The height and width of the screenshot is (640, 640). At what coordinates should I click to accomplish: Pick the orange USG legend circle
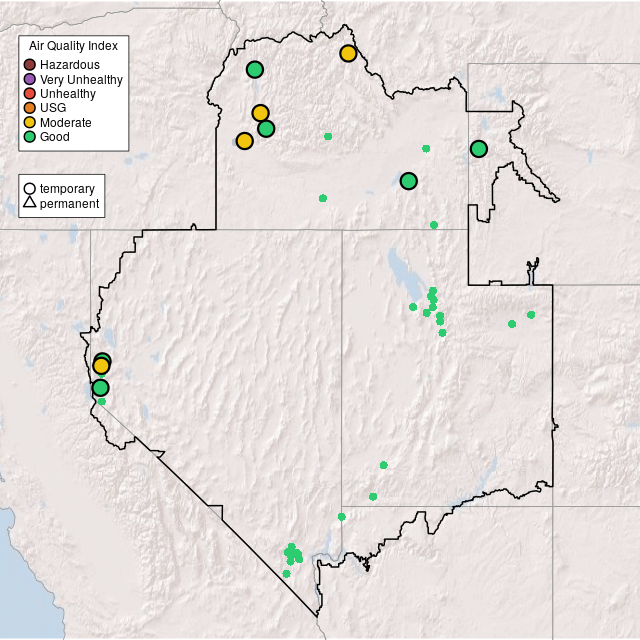point(30,108)
